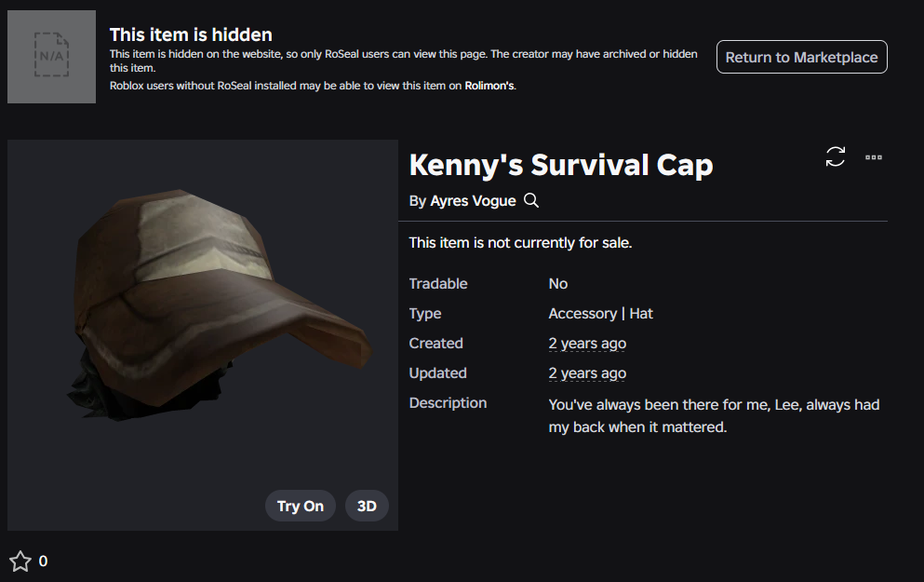Viewport: 924px width, 582px height.
Task: Return to Marketplace
Action: 801,57
